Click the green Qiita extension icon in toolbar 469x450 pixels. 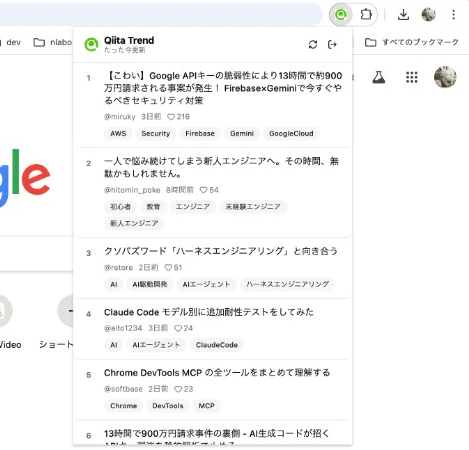pyautogui.click(x=341, y=14)
